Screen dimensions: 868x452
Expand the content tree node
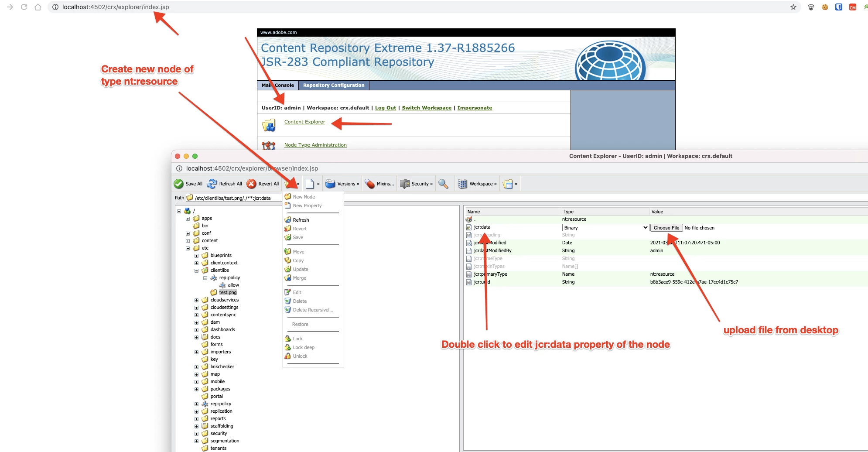188,241
